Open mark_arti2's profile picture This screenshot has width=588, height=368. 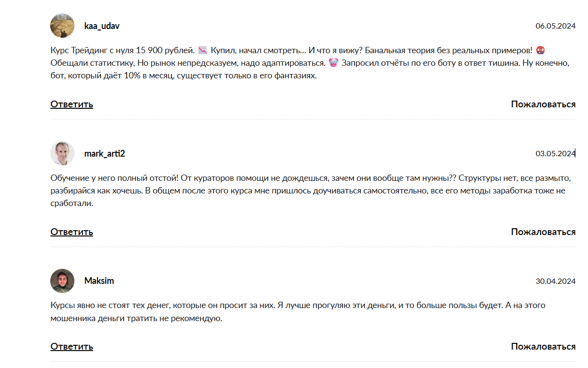62,153
